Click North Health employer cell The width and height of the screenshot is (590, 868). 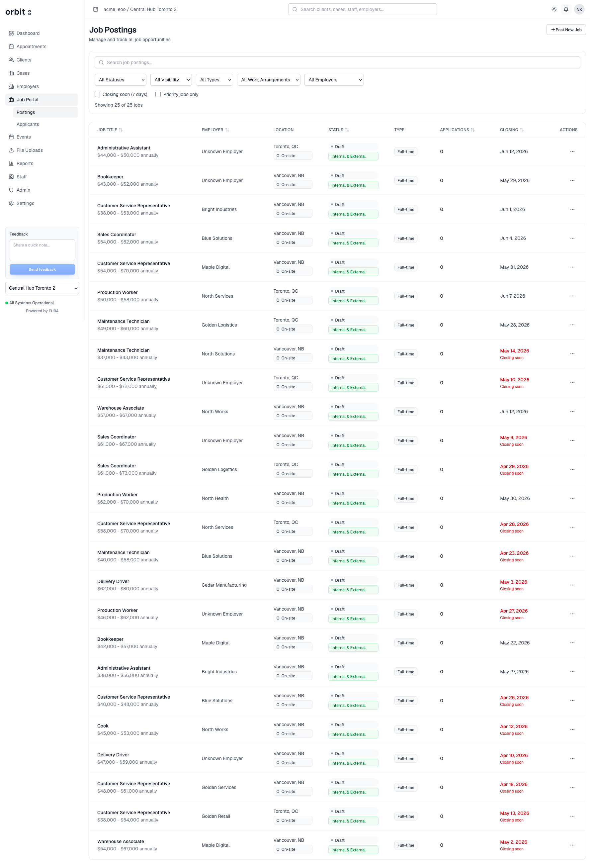[215, 498]
